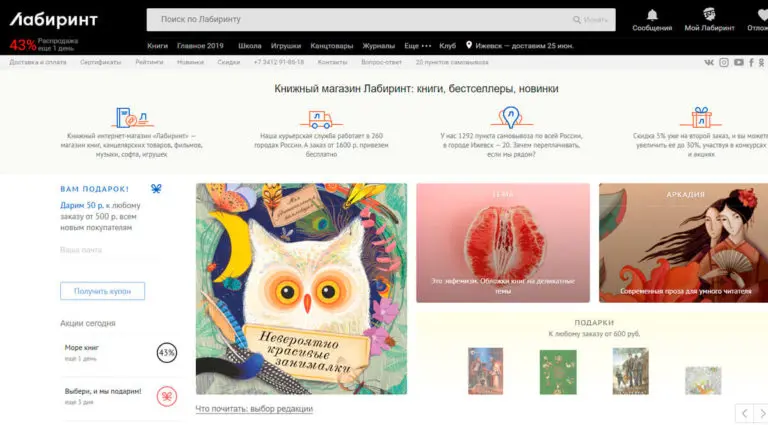The width and height of the screenshot is (768, 425).
Task: Select the third gift book cover
Action: (630, 371)
